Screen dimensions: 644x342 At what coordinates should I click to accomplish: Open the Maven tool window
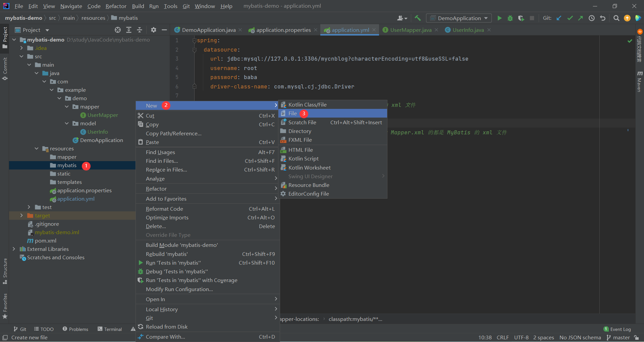click(x=639, y=81)
